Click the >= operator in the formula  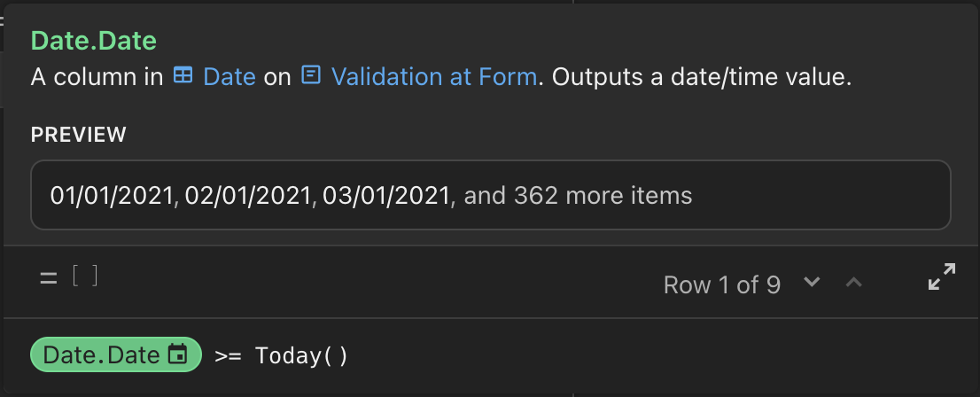pyautogui.click(x=228, y=355)
